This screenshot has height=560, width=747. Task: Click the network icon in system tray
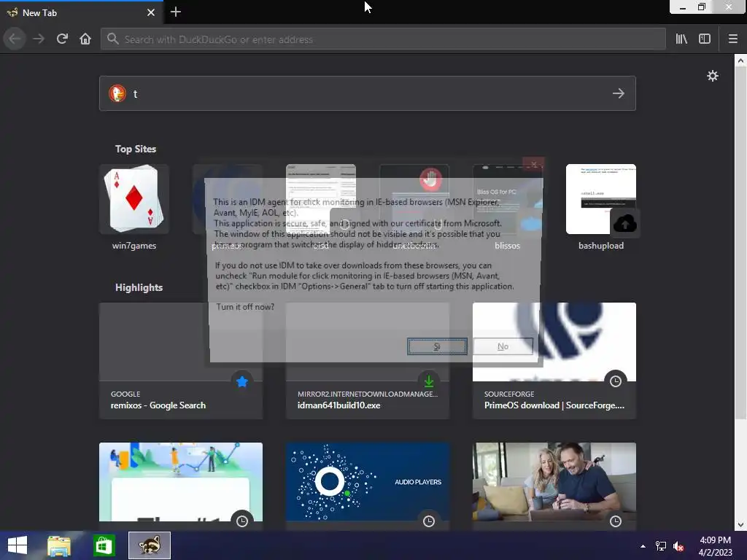[x=661, y=546]
